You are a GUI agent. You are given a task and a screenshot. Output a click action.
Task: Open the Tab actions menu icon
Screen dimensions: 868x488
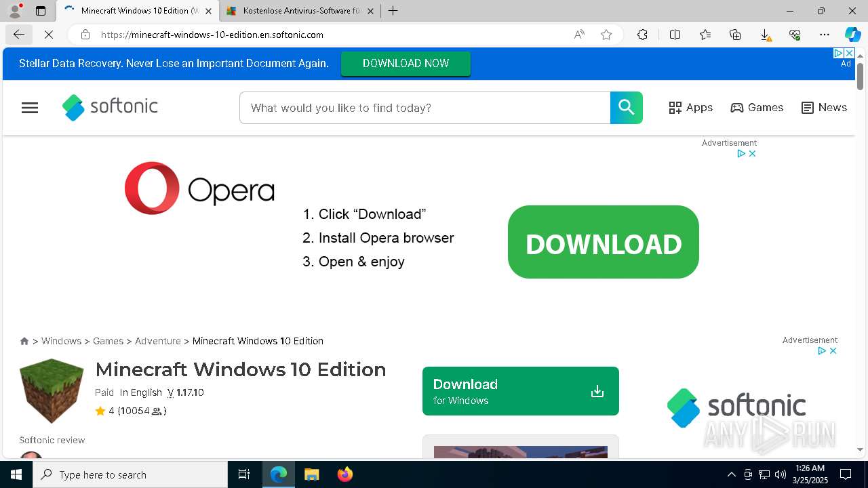tap(41, 11)
